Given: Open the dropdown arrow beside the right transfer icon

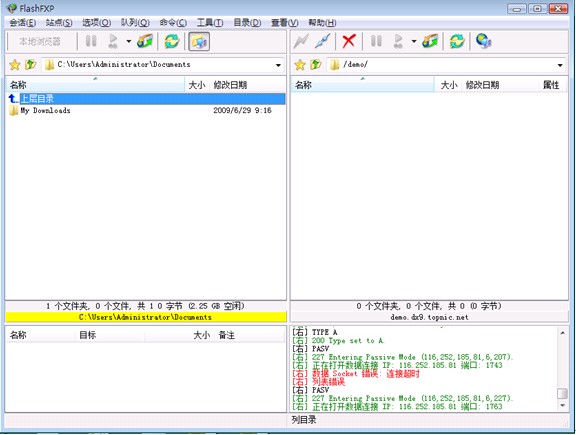Looking at the screenshot, I should (414, 41).
